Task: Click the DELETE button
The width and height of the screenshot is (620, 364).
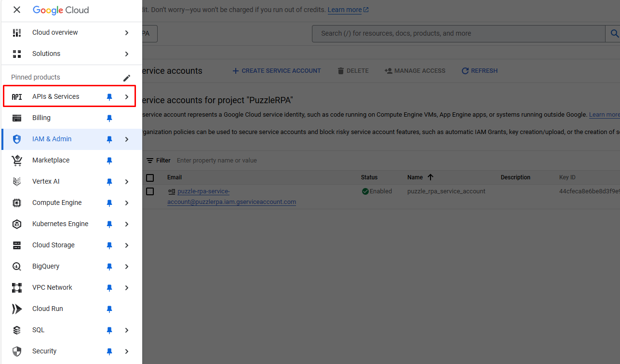Action: click(x=353, y=71)
